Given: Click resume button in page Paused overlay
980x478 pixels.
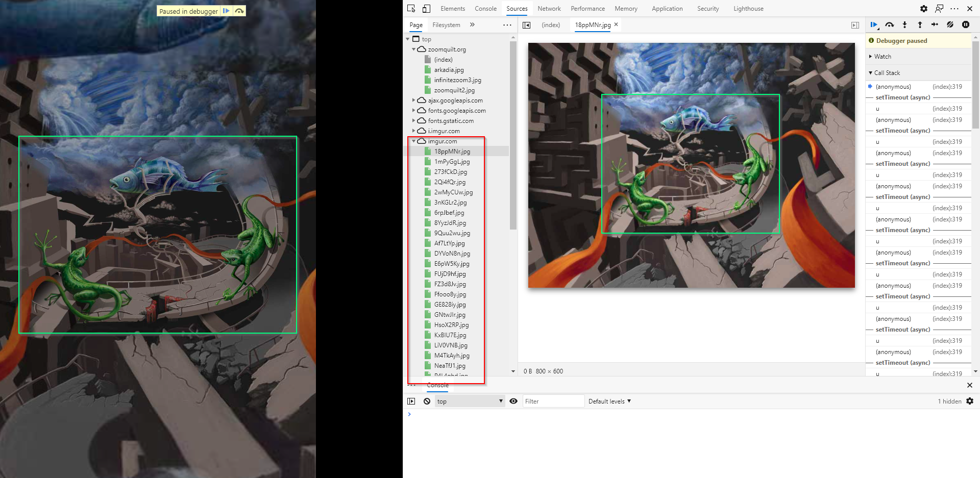Looking at the screenshot, I should pyautogui.click(x=226, y=11).
